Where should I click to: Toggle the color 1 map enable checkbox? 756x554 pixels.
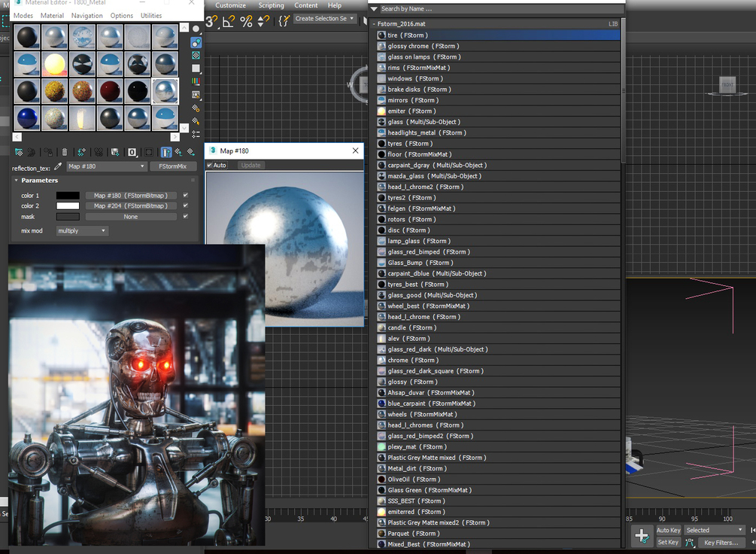point(186,195)
